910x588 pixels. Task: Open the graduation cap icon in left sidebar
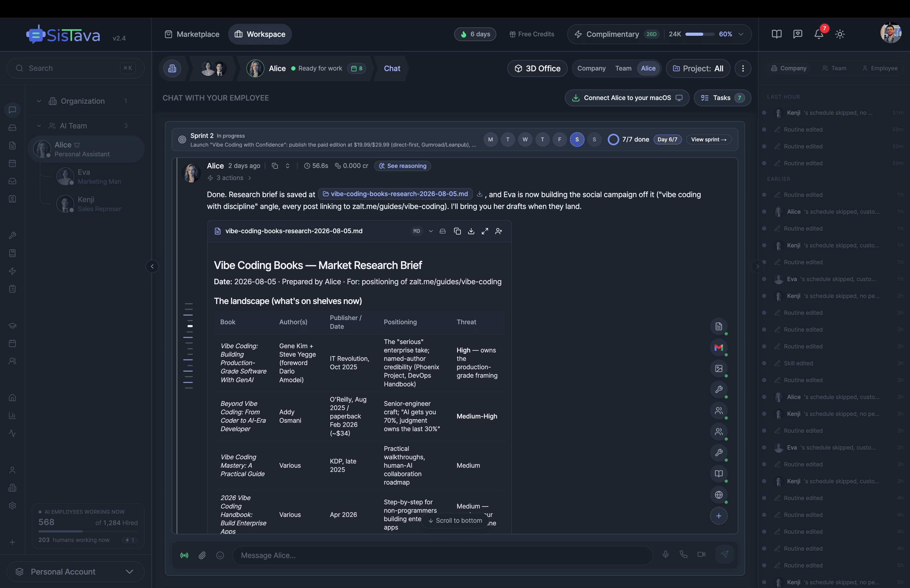click(12, 326)
